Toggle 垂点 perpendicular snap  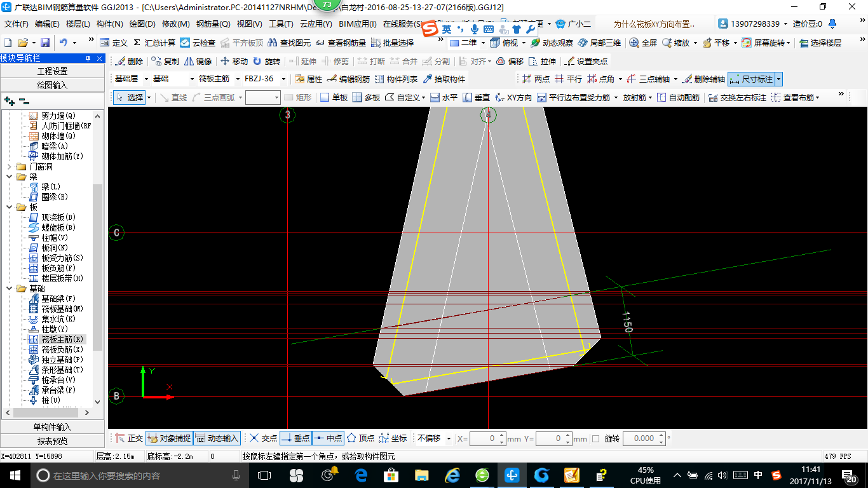[x=295, y=438]
